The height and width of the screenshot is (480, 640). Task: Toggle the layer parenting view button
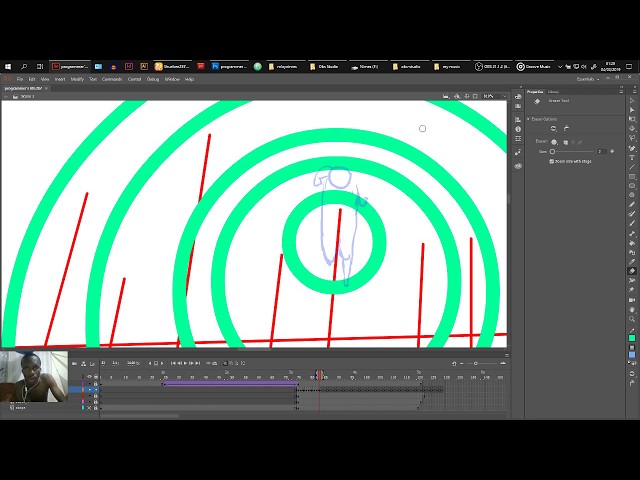[x=83, y=363]
